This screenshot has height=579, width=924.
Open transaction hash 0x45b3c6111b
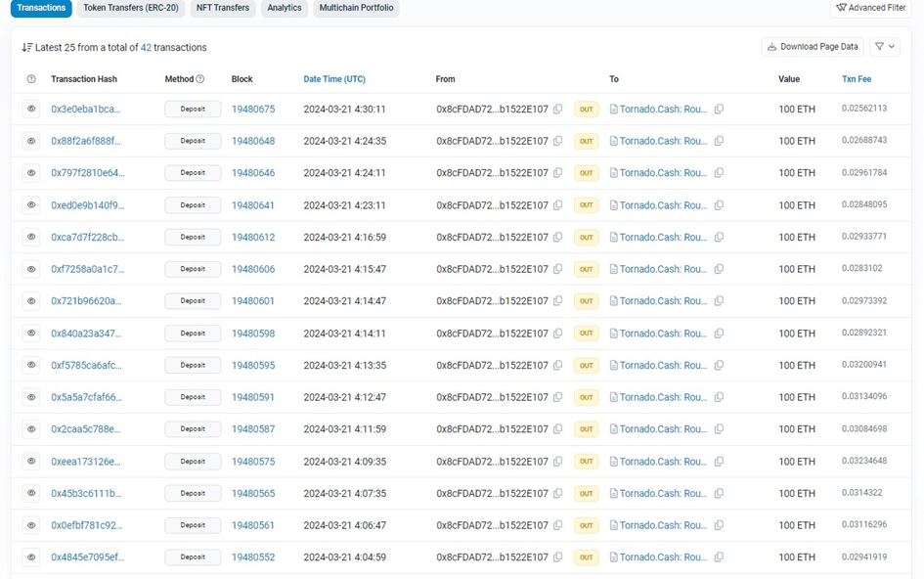click(x=86, y=493)
